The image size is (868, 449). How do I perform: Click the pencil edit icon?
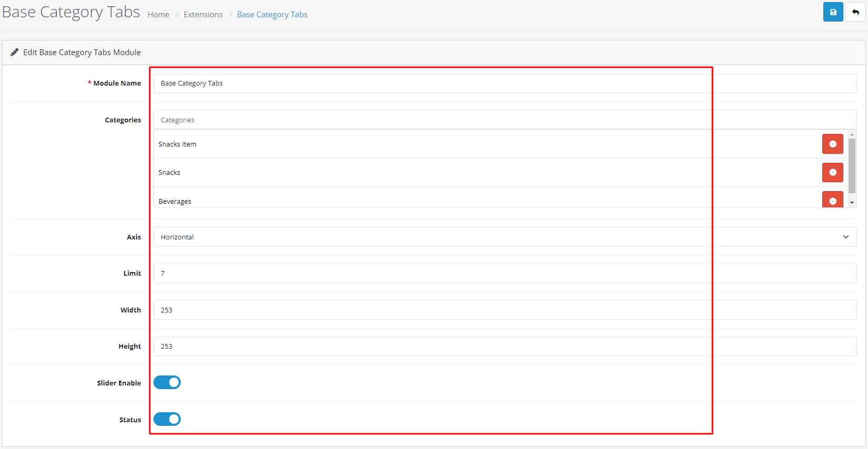click(x=14, y=53)
